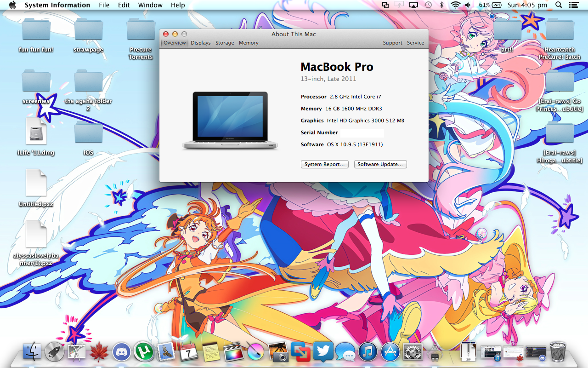Viewport: 588px width, 368px height.
Task: Click the Software Update... button
Action: click(x=380, y=164)
